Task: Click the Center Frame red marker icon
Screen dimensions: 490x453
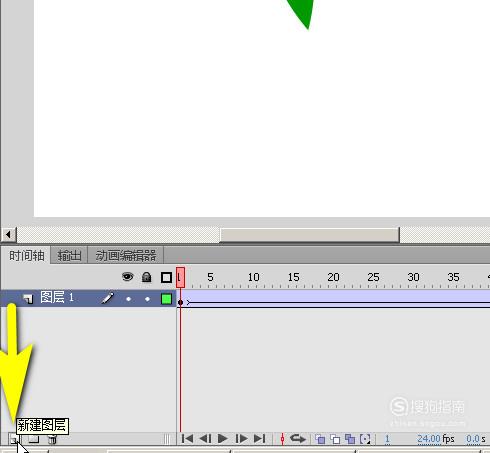Action: tap(282, 439)
